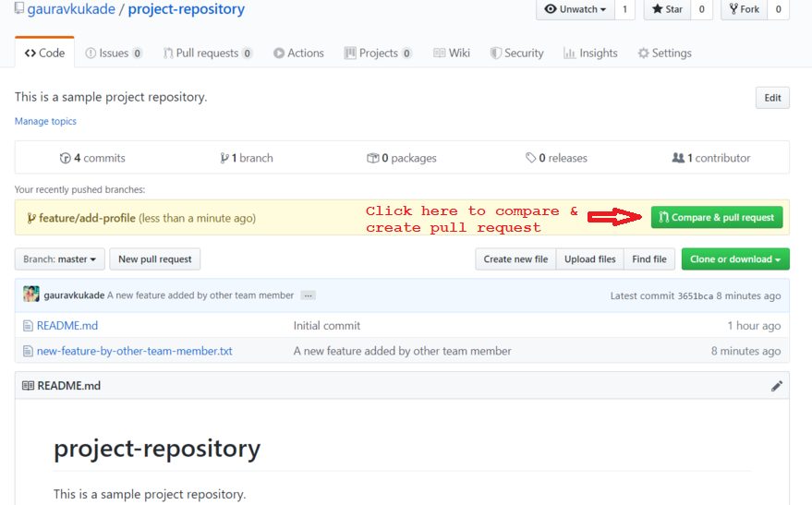Click the Compare & pull request button

click(x=717, y=217)
